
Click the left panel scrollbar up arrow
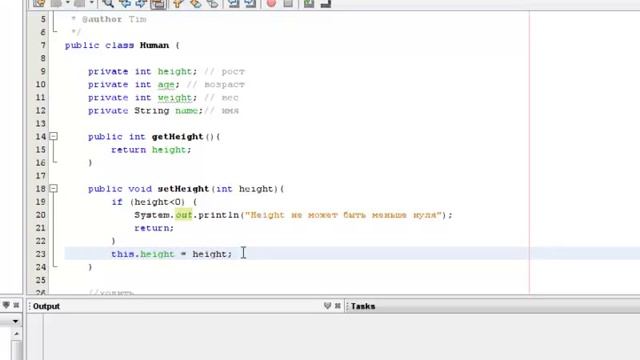[16, 334]
